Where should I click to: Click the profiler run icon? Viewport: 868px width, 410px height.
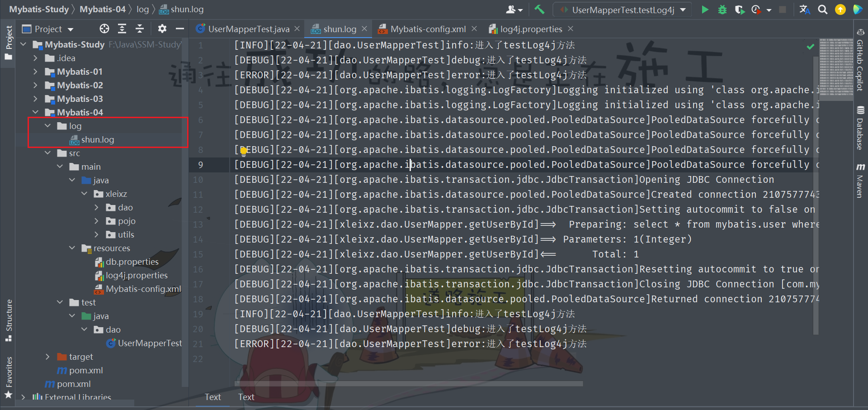(756, 10)
